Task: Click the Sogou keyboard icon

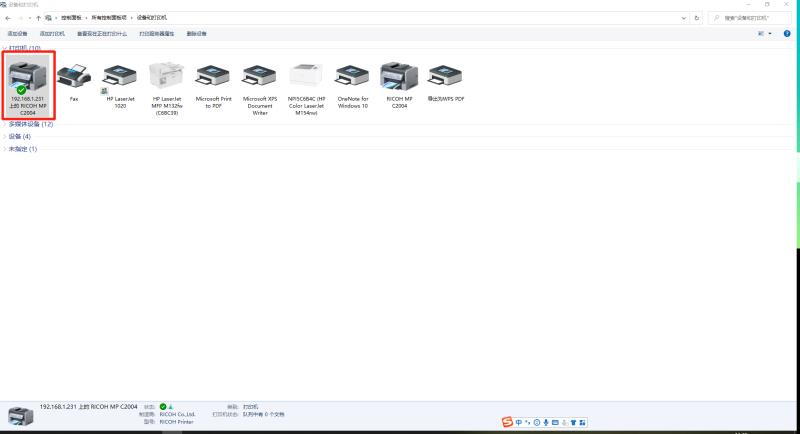Action: click(555, 422)
